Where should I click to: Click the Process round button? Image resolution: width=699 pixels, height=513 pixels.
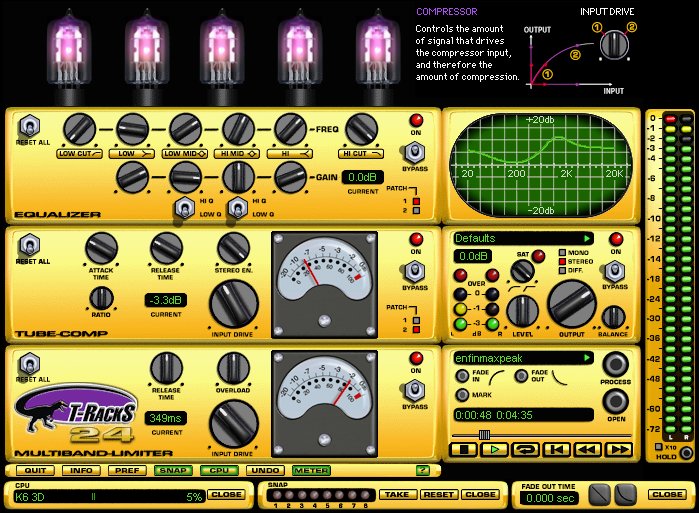tap(616, 364)
